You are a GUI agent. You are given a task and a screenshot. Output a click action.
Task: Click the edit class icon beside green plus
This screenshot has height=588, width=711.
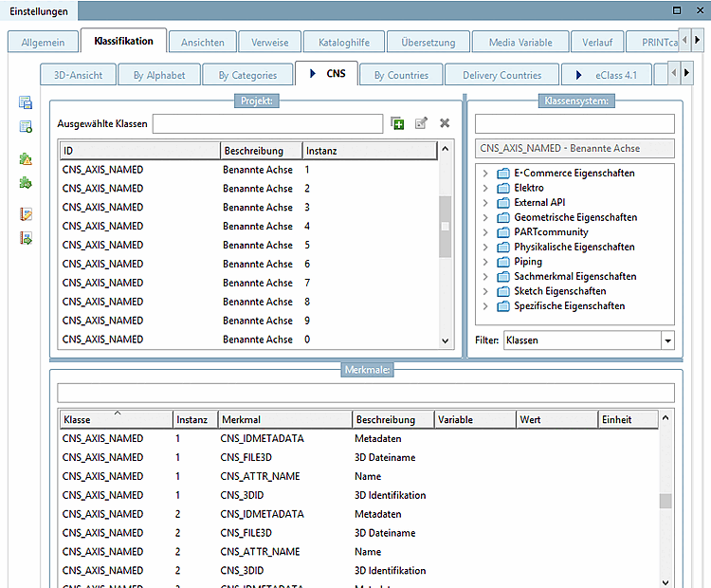tap(421, 123)
